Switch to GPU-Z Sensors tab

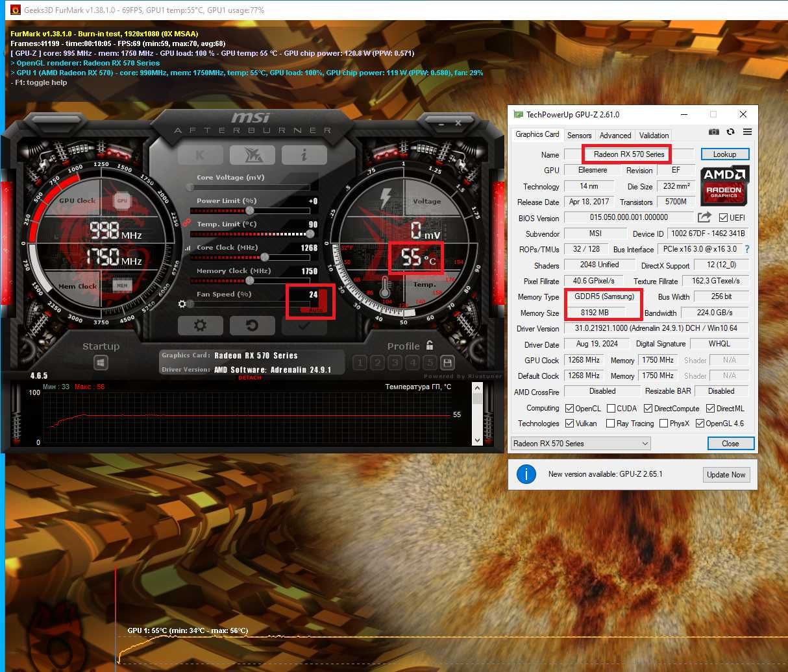pos(580,135)
